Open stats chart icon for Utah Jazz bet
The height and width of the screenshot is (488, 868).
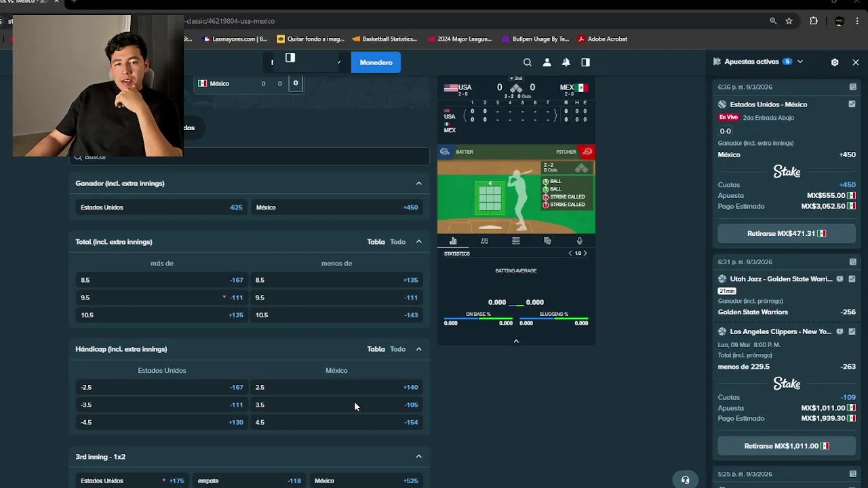pos(852,279)
